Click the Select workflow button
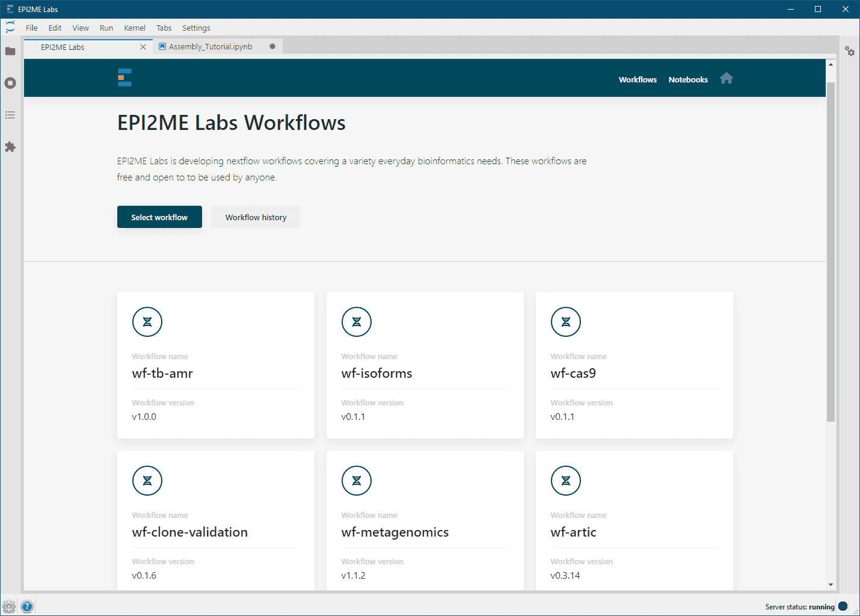 [x=159, y=217]
